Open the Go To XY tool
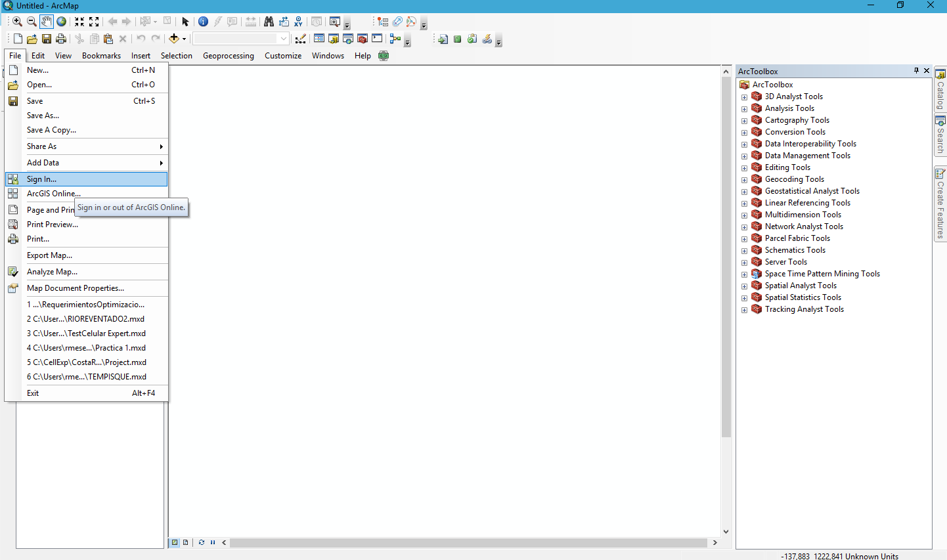Viewport: 947px width, 560px height. (x=298, y=22)
